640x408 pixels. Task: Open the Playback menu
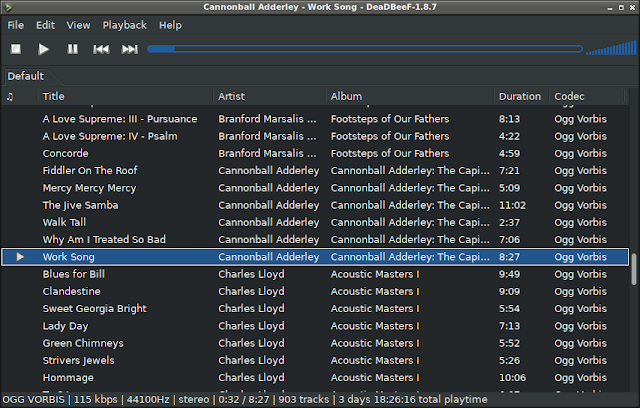tap(124, 25)
